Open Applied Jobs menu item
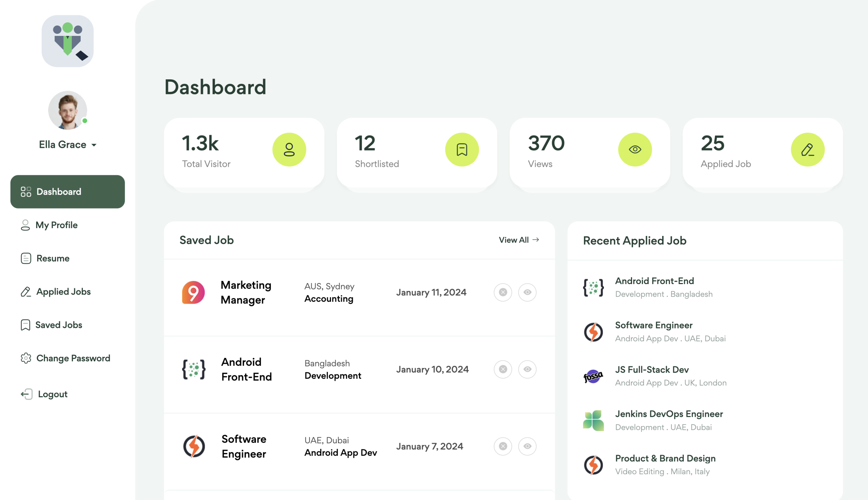The width and height of the screenshot is (868, 500). point(63,292)
